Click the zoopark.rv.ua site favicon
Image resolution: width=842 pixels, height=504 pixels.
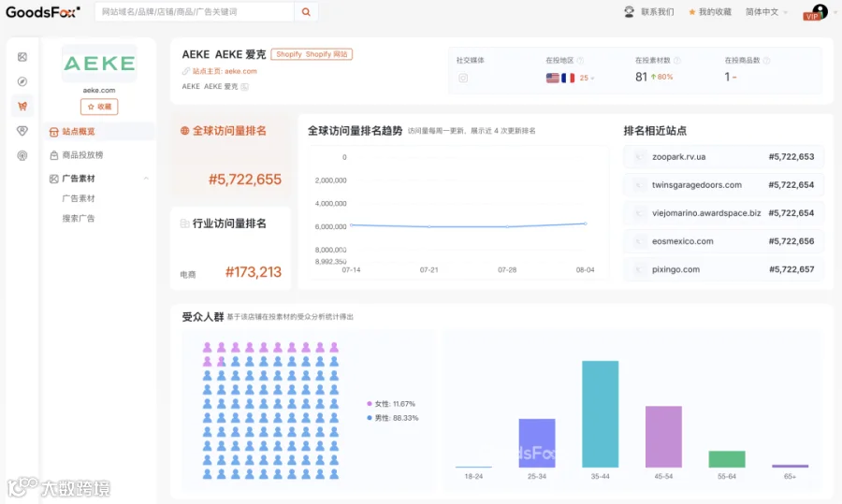639,157
